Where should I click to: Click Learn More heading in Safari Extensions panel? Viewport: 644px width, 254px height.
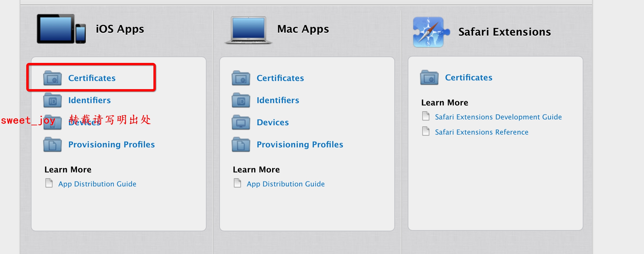click(445, 103)
